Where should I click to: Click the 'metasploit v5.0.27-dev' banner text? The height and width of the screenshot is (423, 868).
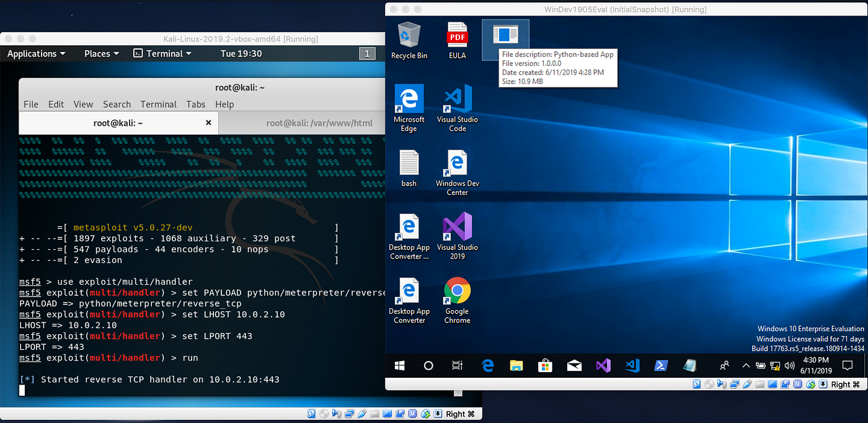point(133,228)
